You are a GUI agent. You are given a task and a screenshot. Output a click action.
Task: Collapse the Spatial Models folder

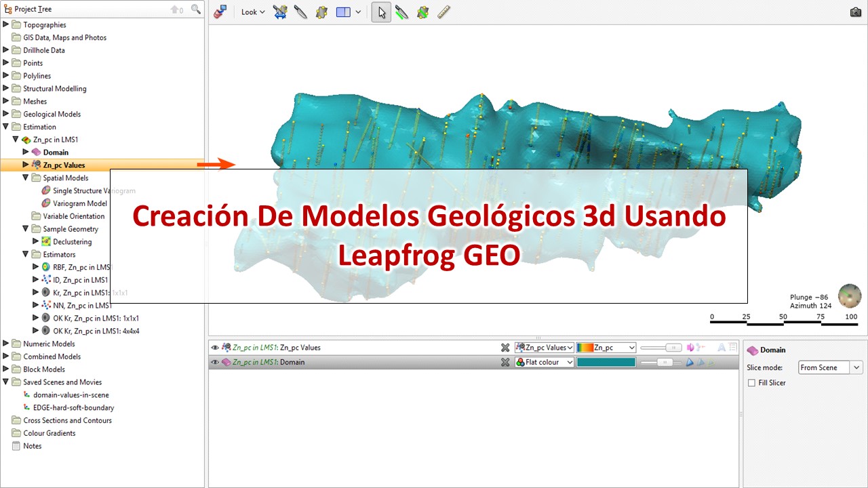pos(26,178)
